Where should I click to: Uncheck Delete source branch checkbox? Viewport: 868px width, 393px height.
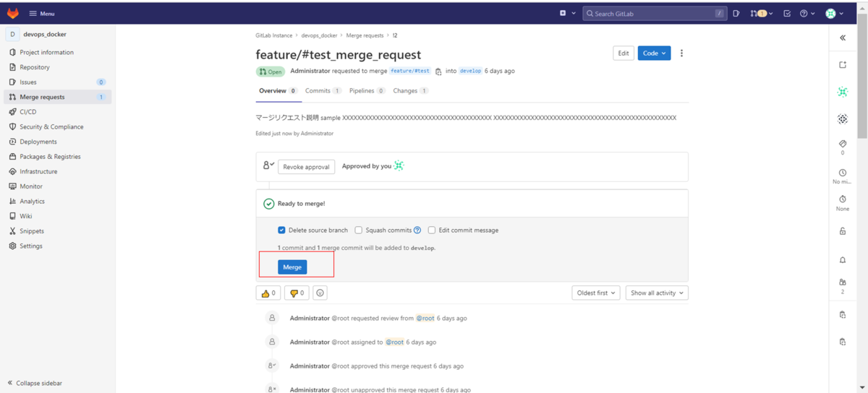point(282,230)
